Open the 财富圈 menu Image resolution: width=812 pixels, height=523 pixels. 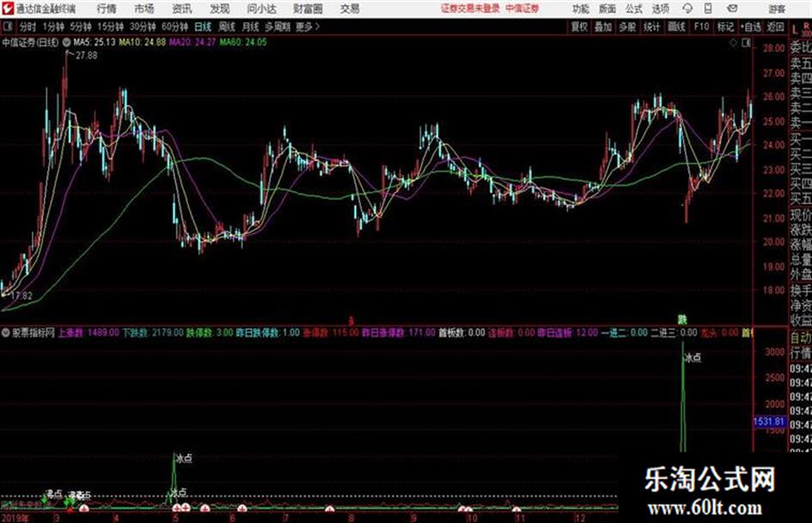[x=308, y=9]
